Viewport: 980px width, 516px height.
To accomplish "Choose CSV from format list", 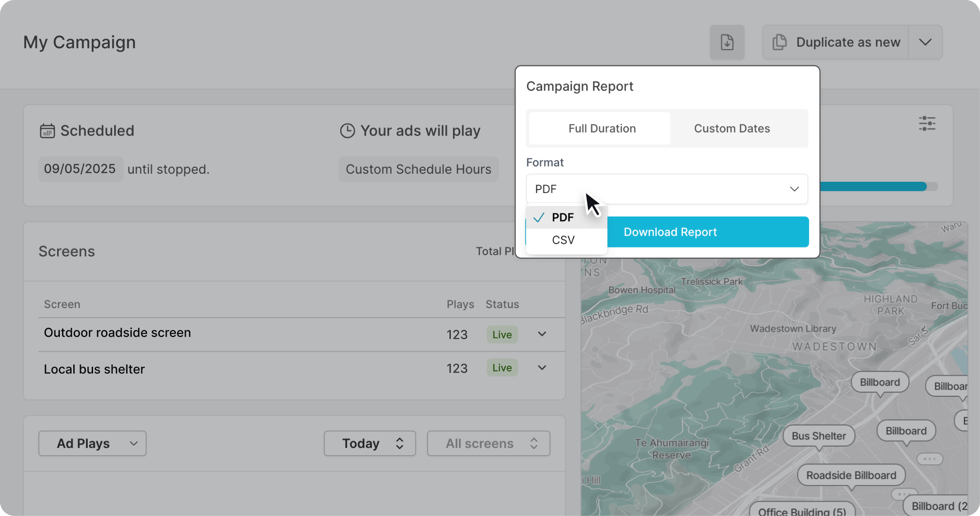I will [563, 240].
